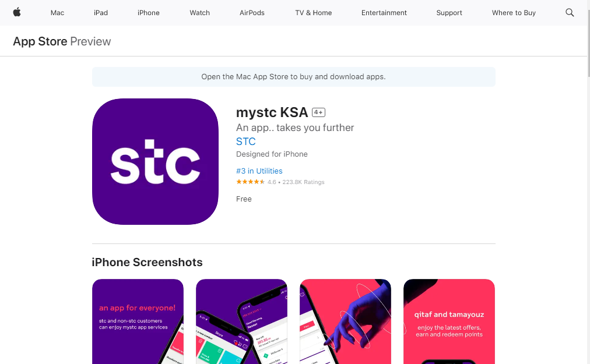
Task: Go to the Watch navigation item
Action: (x=199, y=13)
